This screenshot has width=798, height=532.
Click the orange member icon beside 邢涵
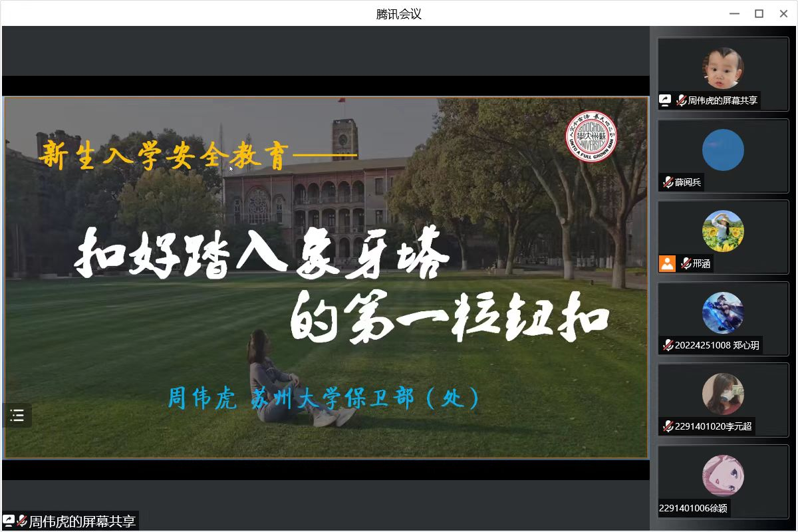(x=667, y=264)
